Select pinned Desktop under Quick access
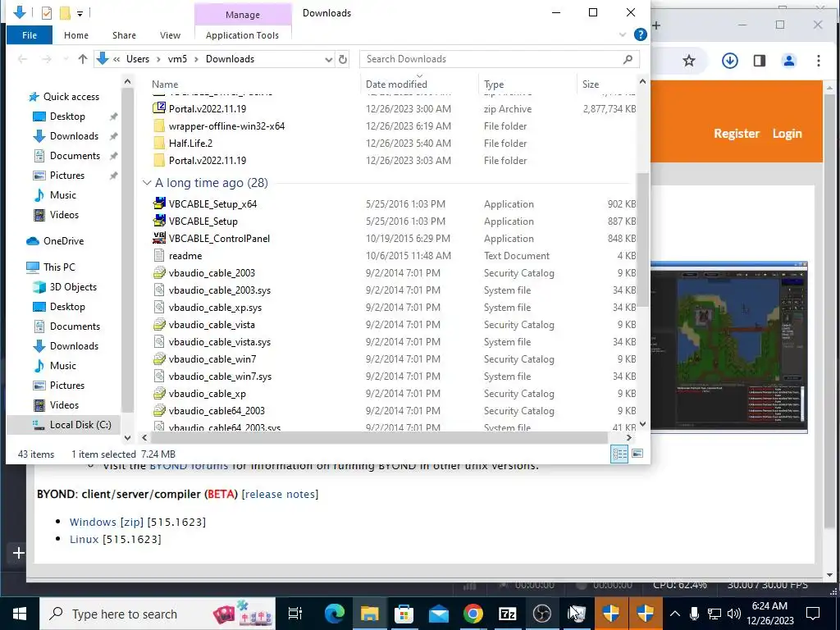The image size is (840, 630). [67, 116]
